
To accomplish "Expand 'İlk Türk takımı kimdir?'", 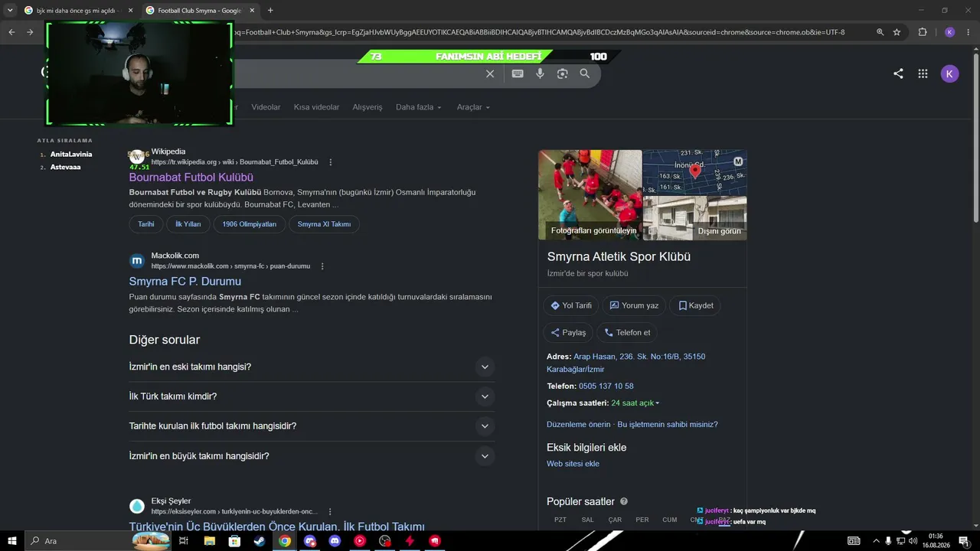I will 312,396.
